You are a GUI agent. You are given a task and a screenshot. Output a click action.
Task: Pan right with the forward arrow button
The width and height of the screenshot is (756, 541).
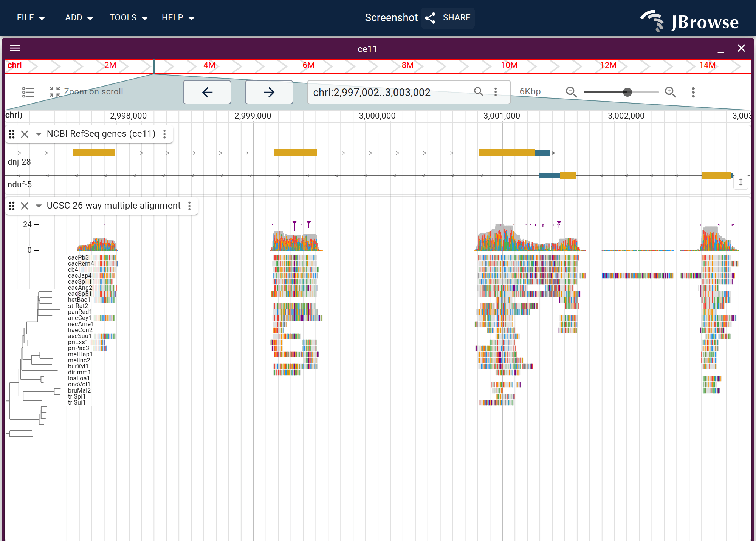tap(269, 92)
